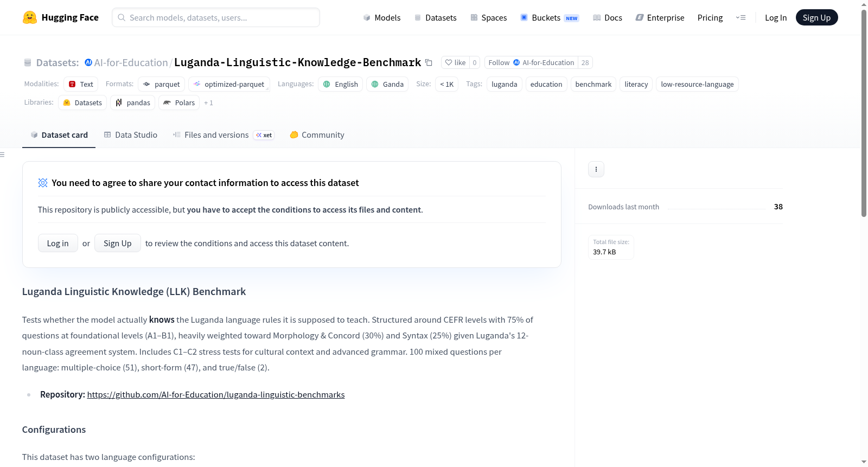Image resolution: width=868 pixels, height=467 pixels.
Task: Open Buckets in the top navigation
Action: (550, 17)
